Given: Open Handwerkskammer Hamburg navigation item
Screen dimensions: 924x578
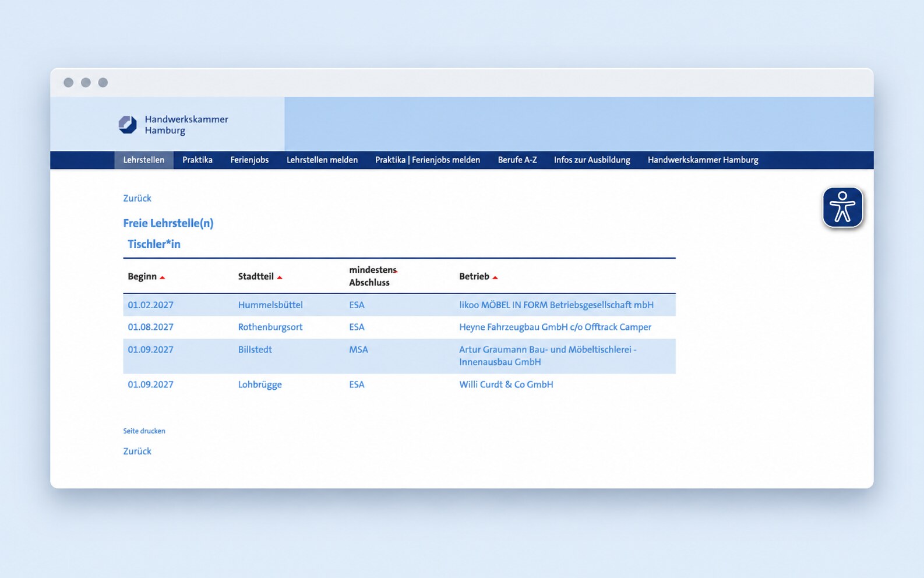Looking at the screenshot, I should coord(703,160).
